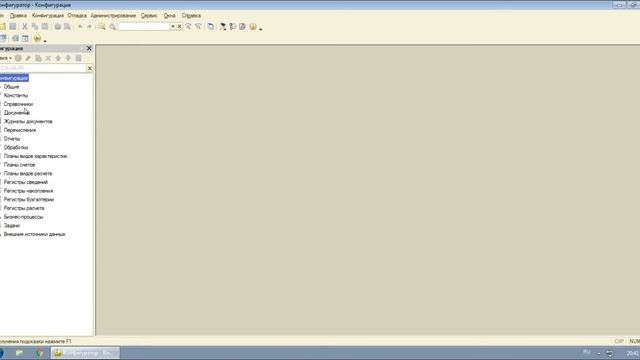The image size is (640, 360).
Task: Cut selection using the scissors toolbar icon
Action: (x=24, y=27)
